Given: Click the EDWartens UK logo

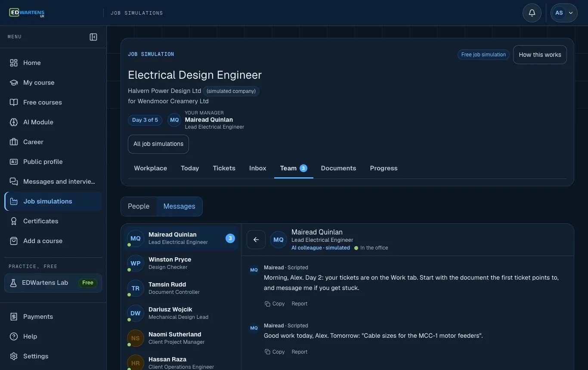Looking at the screenshot, I should 27,13.
